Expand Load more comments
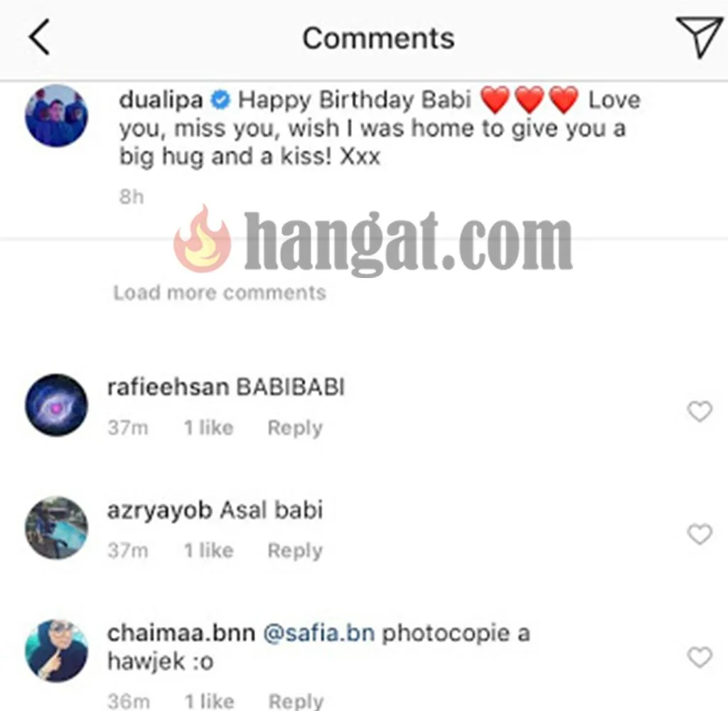 [220, 293]
